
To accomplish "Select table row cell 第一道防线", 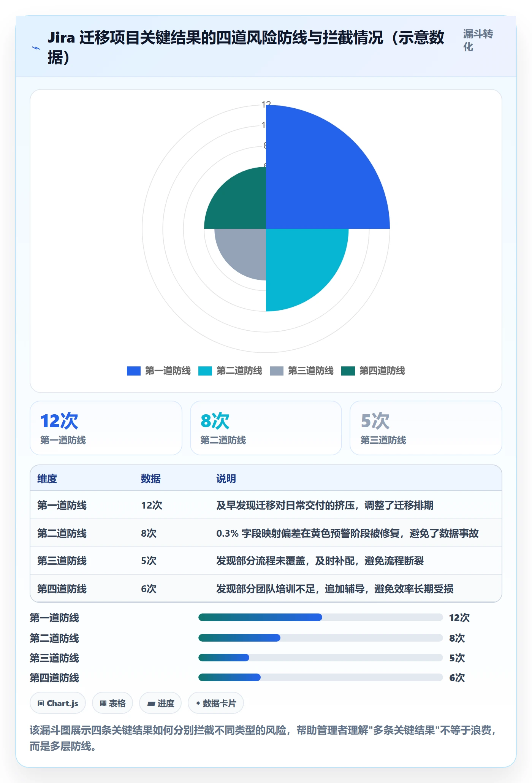I will point(62,505).
